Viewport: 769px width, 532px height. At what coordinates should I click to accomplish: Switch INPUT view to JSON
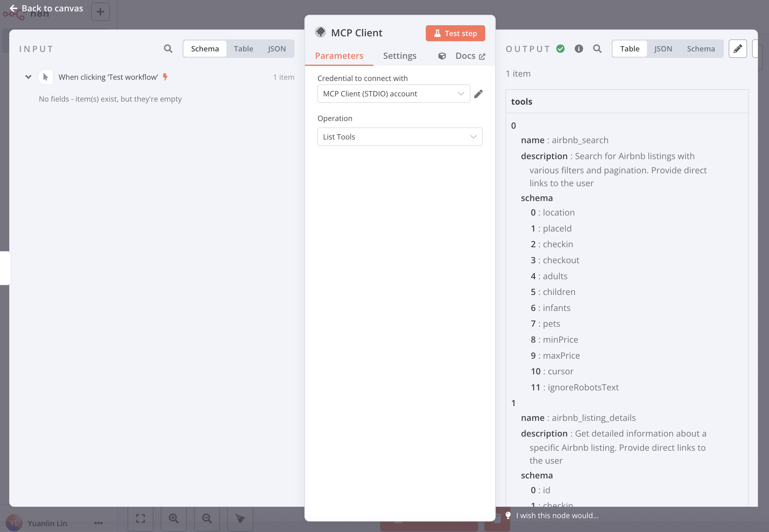277,49
